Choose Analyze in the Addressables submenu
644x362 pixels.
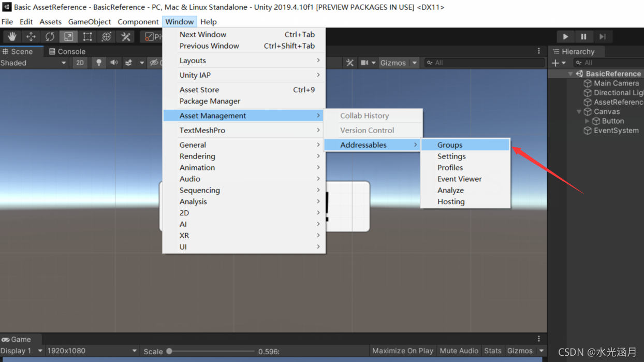tap(465, 191)
